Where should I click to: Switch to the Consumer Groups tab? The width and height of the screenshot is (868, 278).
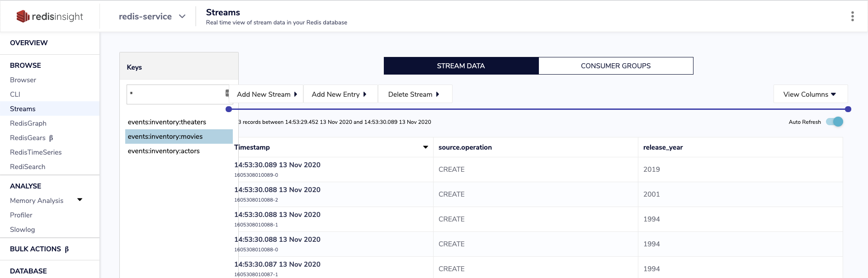pyautogui.click(x=615, y=66)
